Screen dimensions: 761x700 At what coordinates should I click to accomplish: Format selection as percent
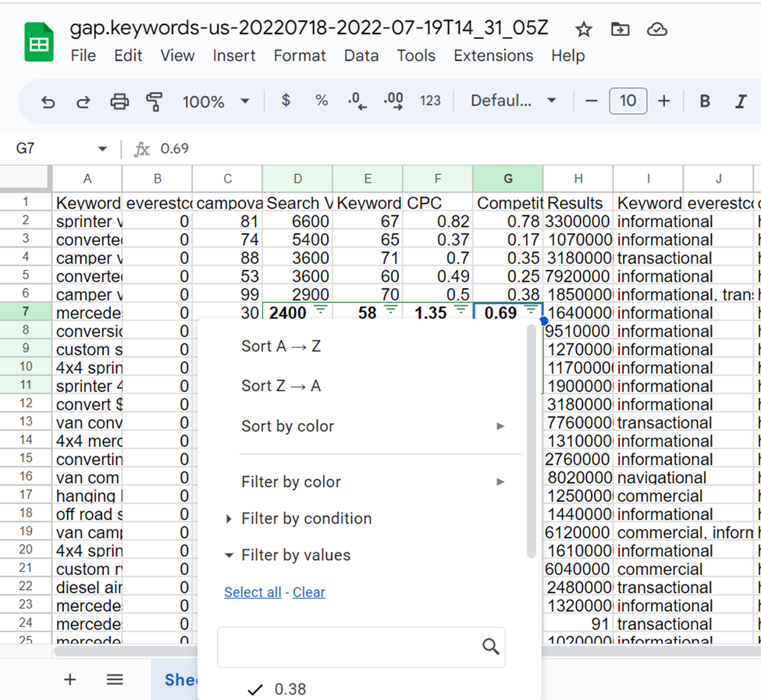coord(321,101)
